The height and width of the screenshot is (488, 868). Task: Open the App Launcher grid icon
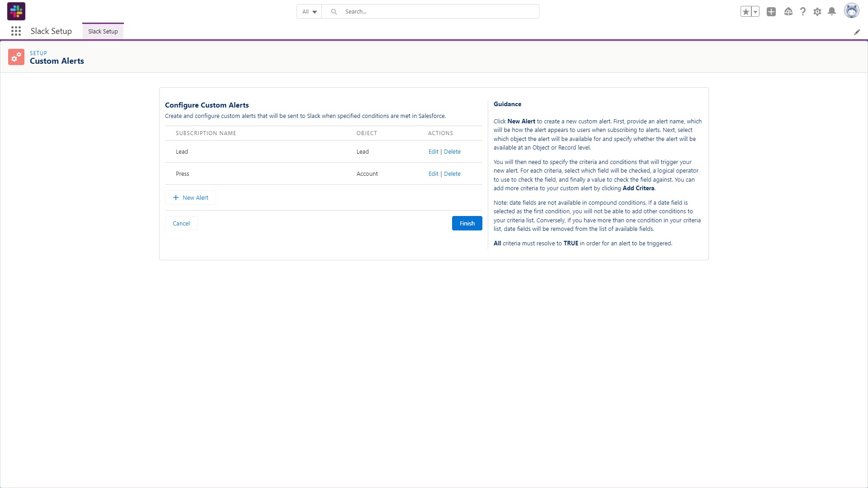[x=16, y=31]
